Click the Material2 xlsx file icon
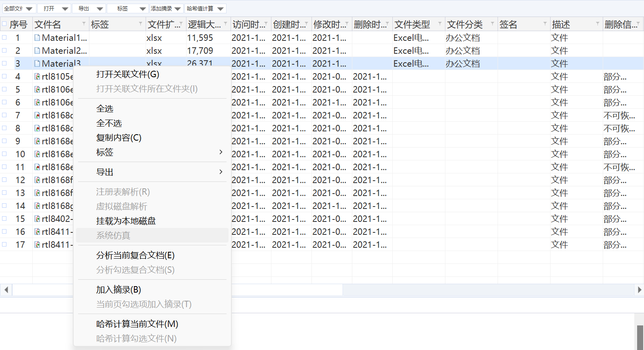This screenshot has height=350, width=644. click(37, 51)
